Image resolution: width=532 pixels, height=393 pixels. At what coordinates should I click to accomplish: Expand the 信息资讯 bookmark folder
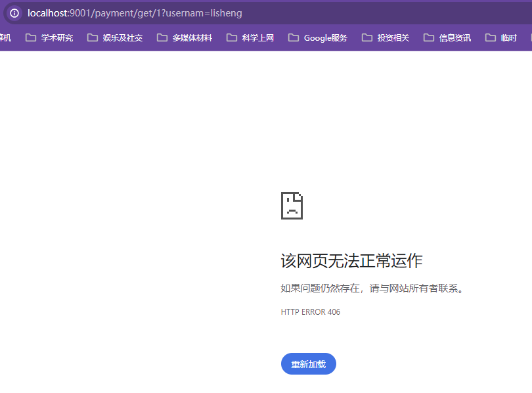pos(447,37)
